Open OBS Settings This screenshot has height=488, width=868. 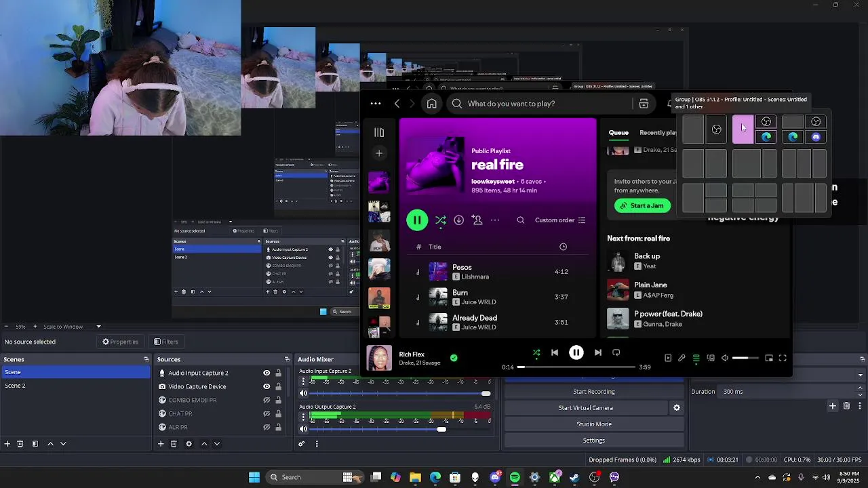tap(593, 441)
